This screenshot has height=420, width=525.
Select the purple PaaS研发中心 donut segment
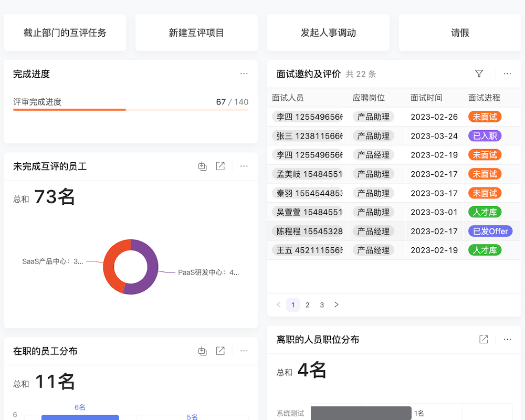click(152, 268)
